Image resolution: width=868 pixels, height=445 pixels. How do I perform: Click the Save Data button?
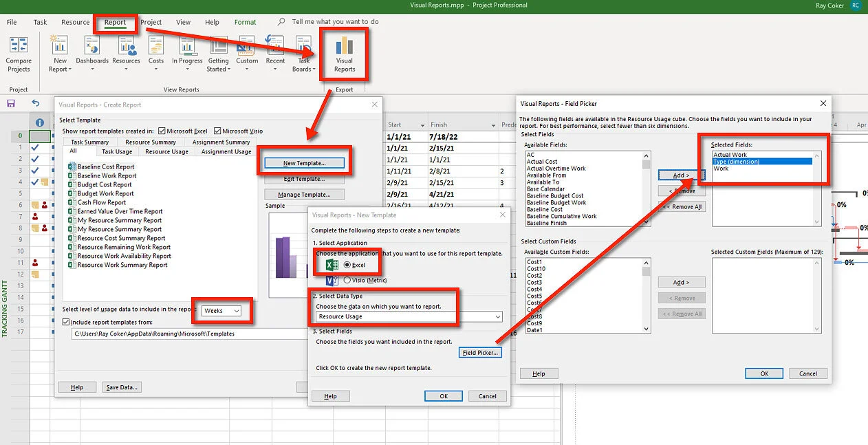(x=122, y=387)
